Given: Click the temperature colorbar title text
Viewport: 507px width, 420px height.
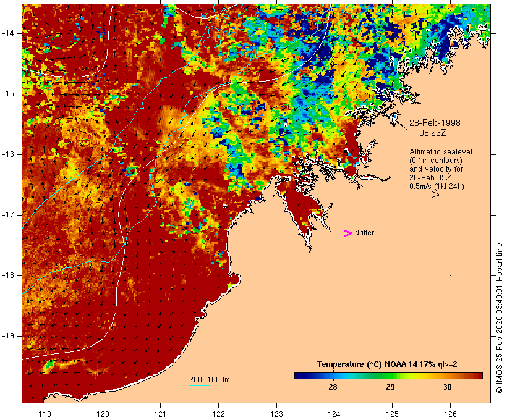Looking at the screenshot, I should coord(387,364).
